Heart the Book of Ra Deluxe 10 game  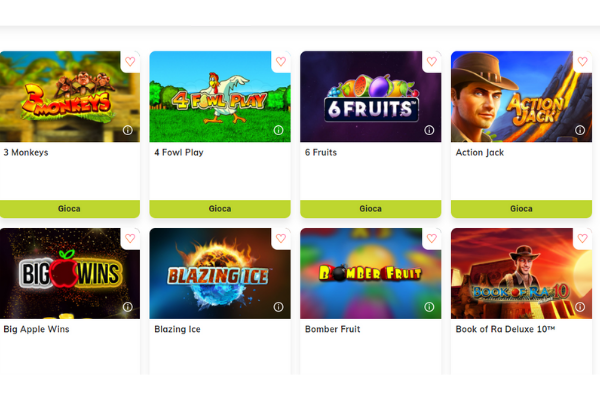(582, 238)
